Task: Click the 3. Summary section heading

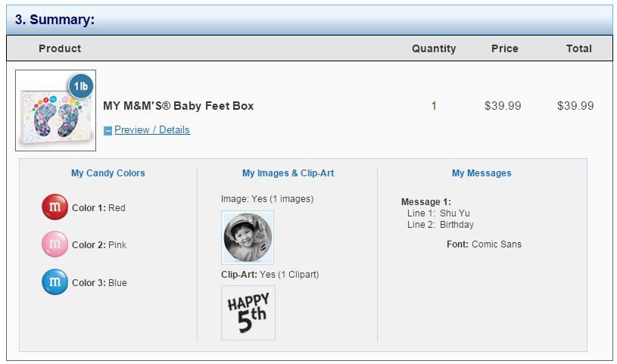Action: pos(55,19)
